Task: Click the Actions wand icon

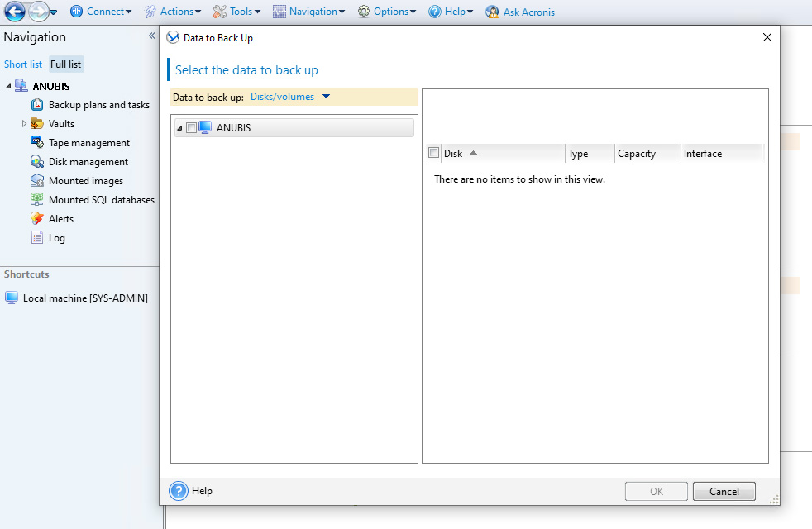Action: coord(150,12)
